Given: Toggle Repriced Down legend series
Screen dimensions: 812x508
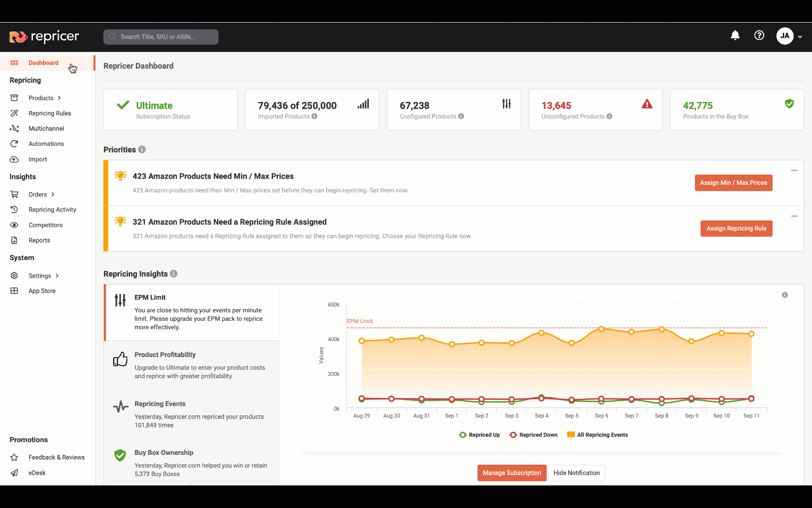Looking at the screenshot, I should pos(533,435).
